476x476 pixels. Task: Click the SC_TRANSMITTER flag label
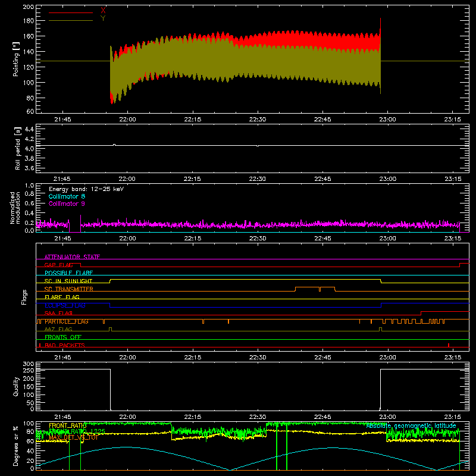(x=69, y=289)
